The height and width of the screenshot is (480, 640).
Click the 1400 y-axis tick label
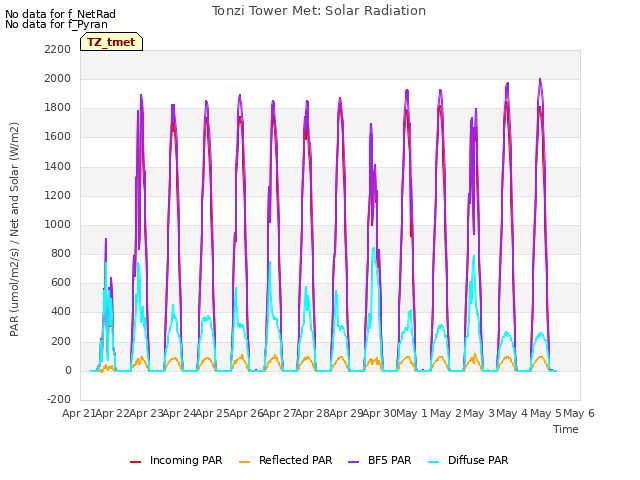pos(58,166)
